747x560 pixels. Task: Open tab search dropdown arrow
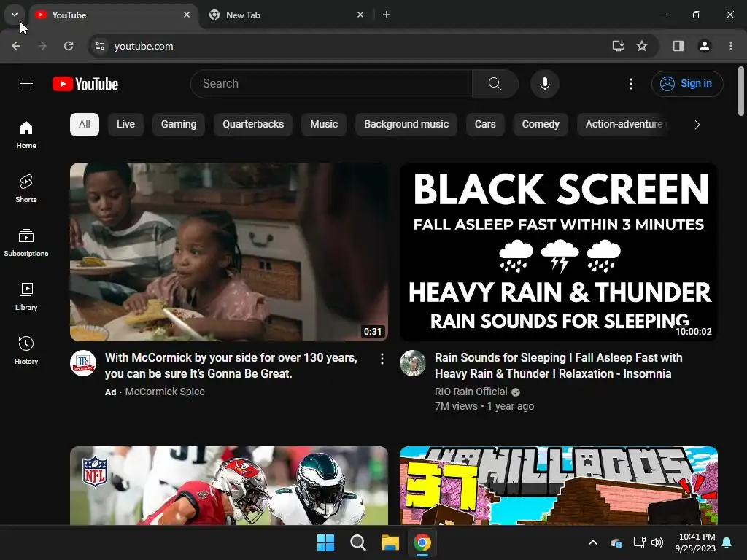click(15, 15)
